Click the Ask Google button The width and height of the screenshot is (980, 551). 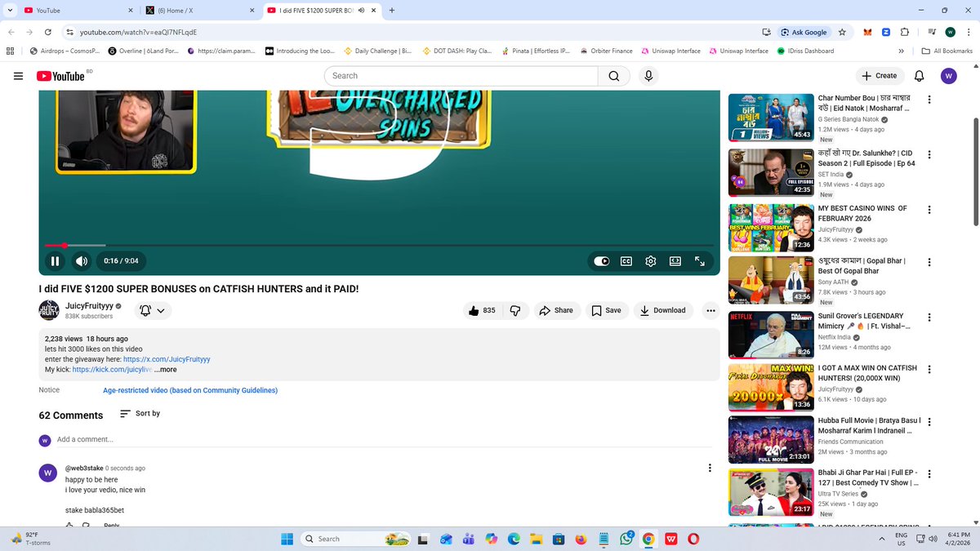pyautogui.click(x=804, y=32)
